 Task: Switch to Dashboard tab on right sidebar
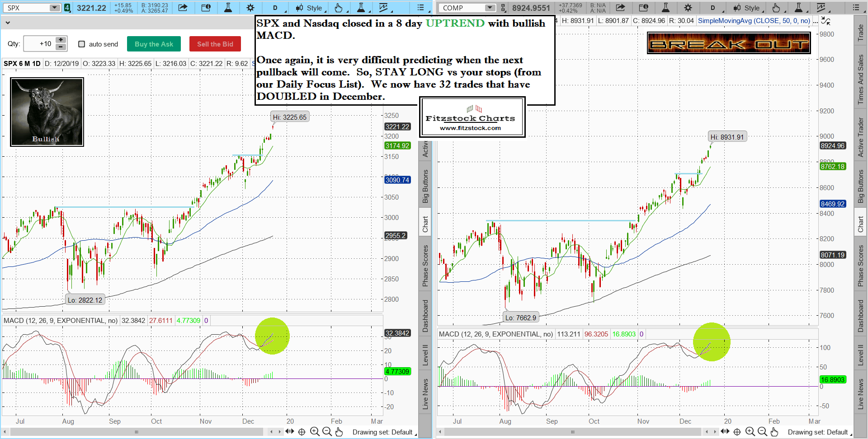pyautogui.click(x=860, y=316)
